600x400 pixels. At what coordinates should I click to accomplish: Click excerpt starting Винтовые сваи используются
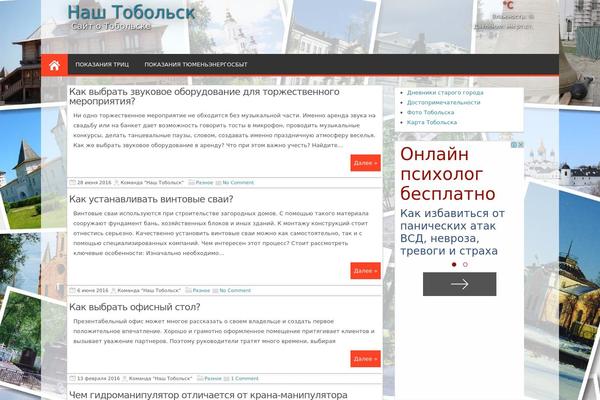tap(221, 233)
